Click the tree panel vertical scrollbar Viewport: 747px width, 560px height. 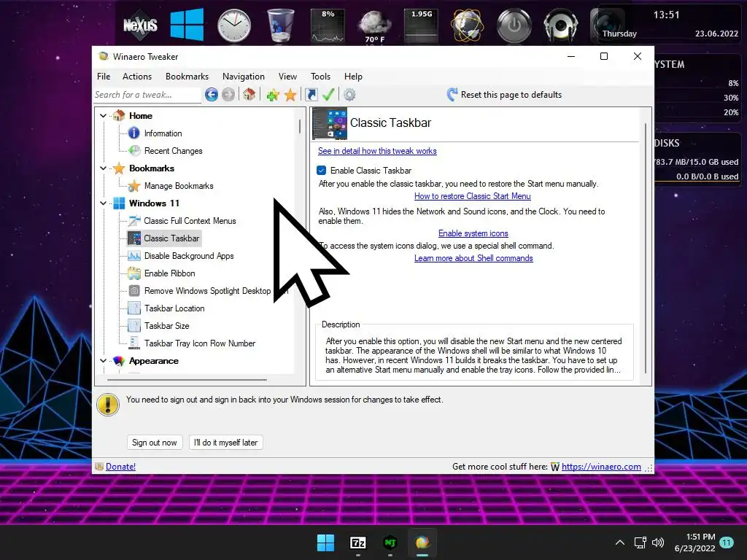(300, 126)
